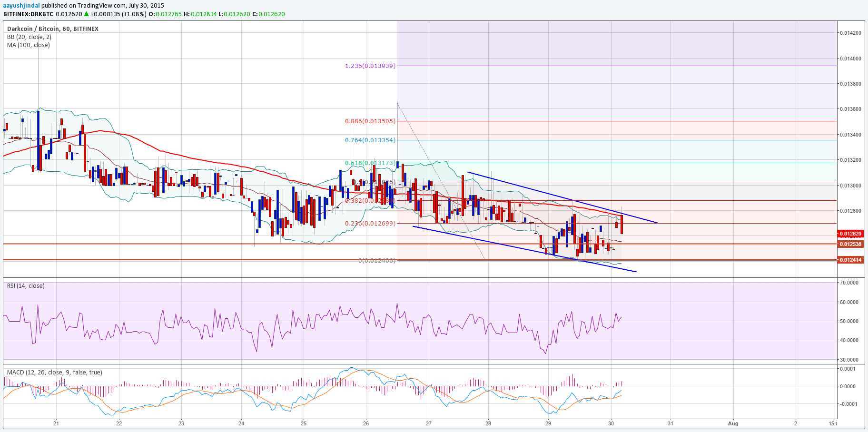Screen dimensions: 868x432
Task: Open the RSI (14, close) indicator label
Action: coord(26,285)
